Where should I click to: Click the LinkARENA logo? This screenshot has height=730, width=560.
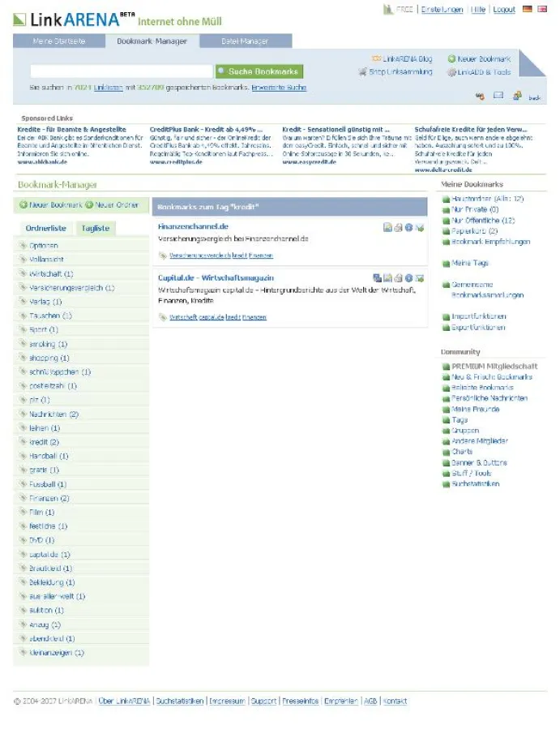click(75, 19)
